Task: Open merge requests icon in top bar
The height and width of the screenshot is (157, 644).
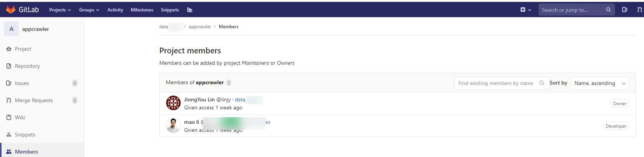Action: coord(639,10)
